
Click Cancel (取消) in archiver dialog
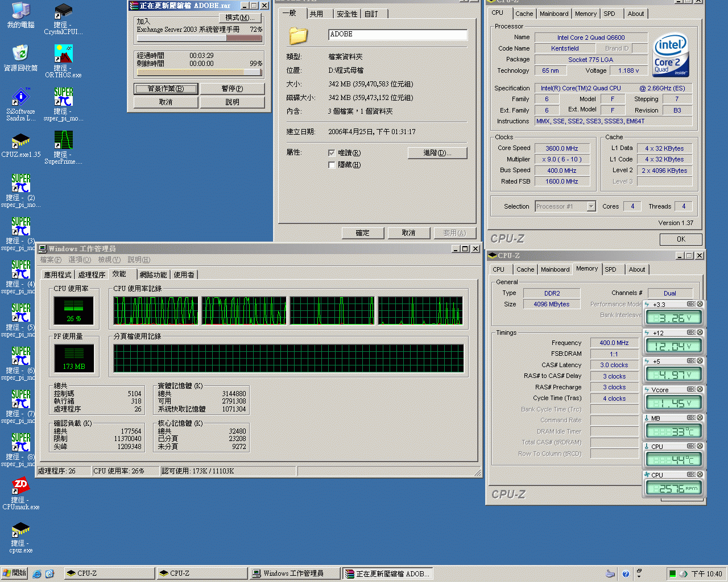tap(166, 102)
